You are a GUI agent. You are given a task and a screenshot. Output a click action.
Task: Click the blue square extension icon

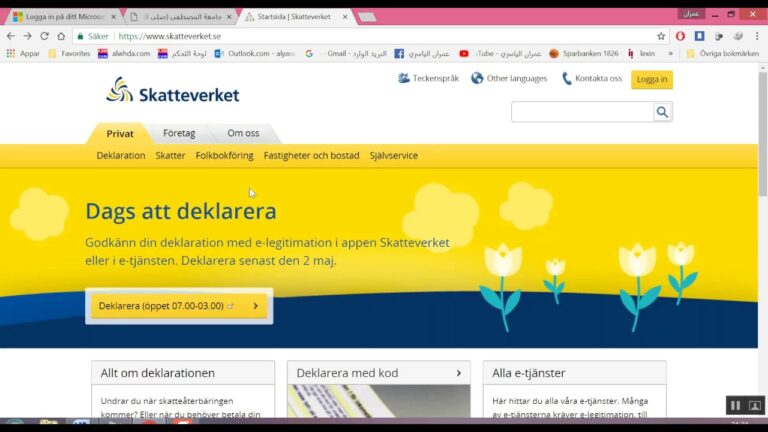(x=699, y=36)
